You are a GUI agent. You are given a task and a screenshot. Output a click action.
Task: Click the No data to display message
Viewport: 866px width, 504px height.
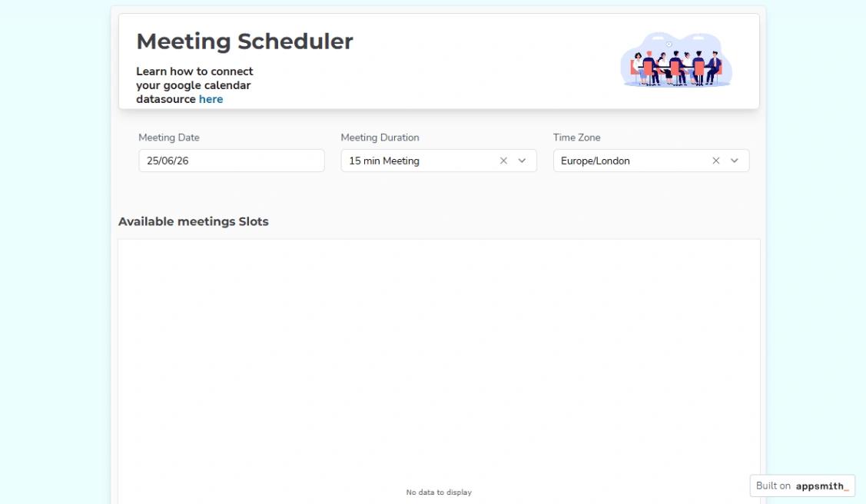[439, 492]
